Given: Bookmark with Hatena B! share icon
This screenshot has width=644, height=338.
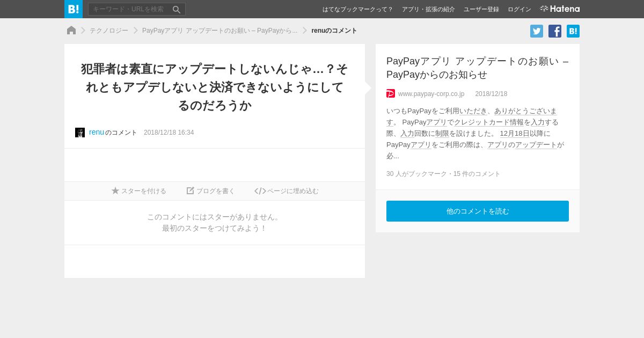Looking at the screenshot, I should pyautogui.click(x=573, y=31).
